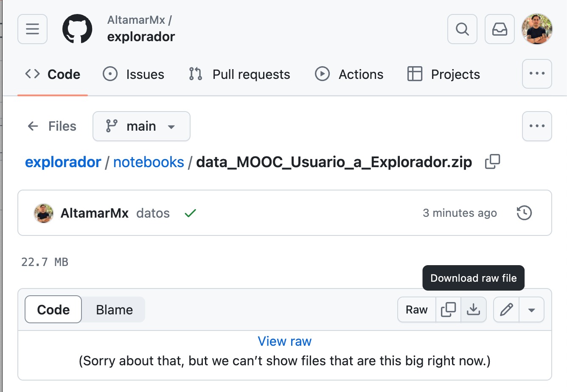Switch to Blame view
The height and width of the screenshot is (392, 567).
click(x=114, y=310)
